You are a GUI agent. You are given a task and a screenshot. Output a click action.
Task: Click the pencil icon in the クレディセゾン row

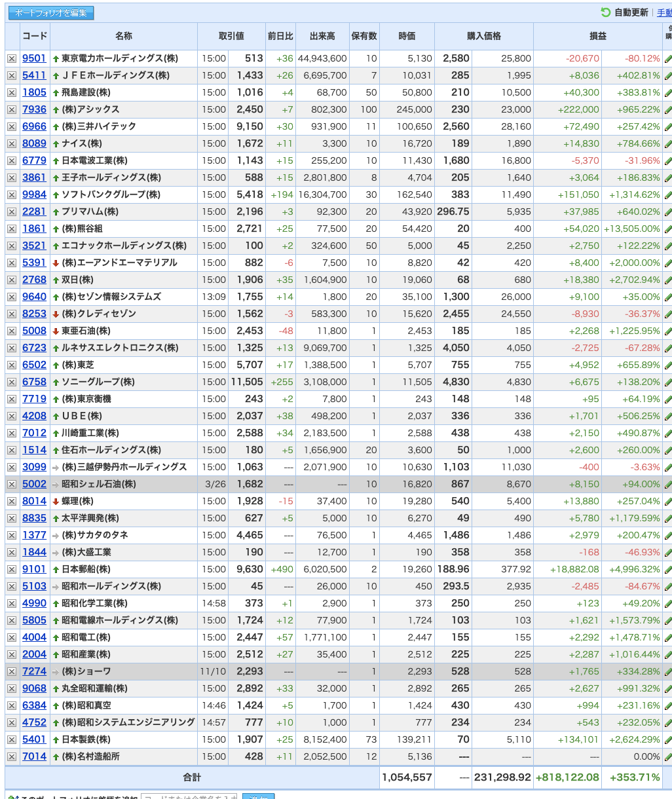(667, 314)
